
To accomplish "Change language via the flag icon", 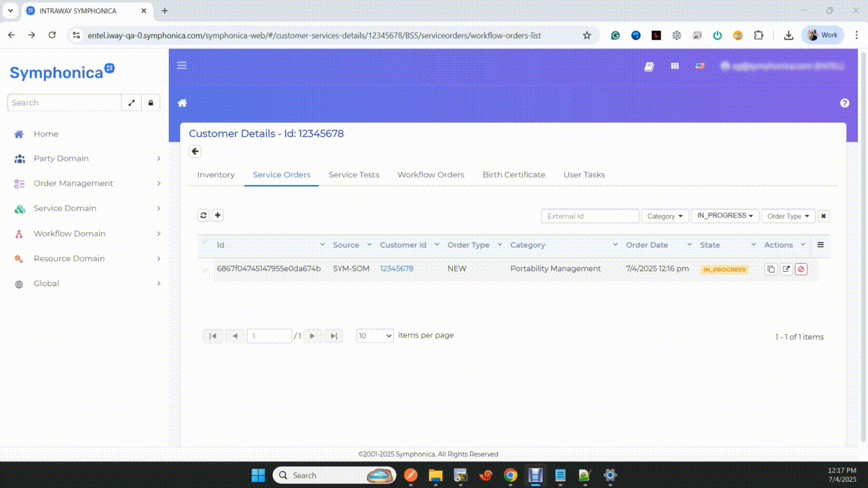I will click(700, 66).
